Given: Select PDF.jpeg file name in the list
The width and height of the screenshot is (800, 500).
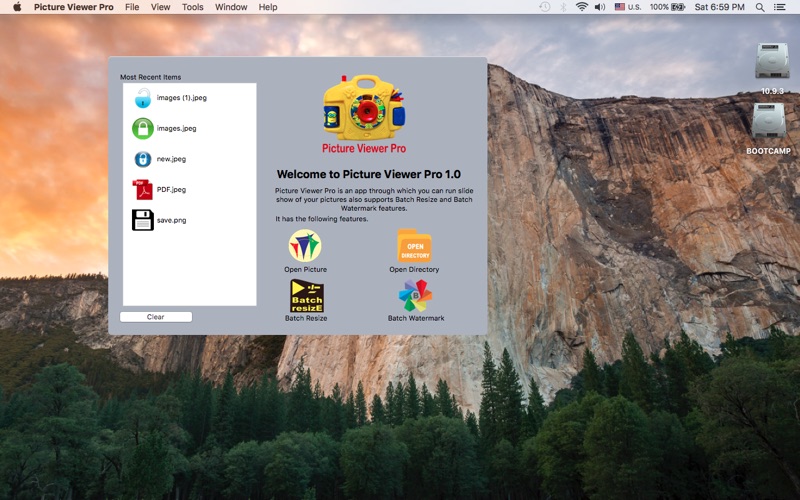Looking at the screenshot, I should [x=171, y=189].
